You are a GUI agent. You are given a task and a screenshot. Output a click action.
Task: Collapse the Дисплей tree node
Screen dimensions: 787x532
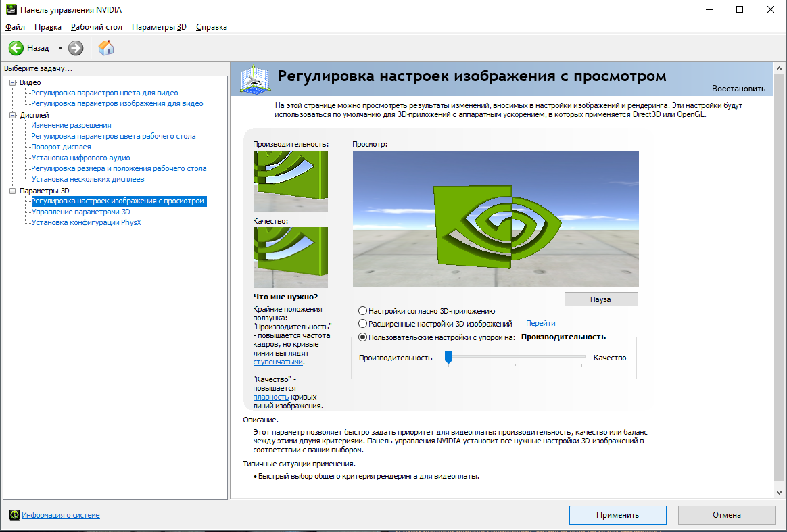point(13,116)
